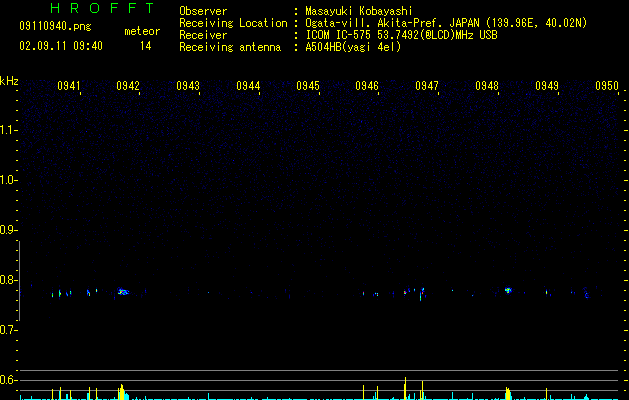Click the gray frequency range bar on left axis
The height and width of the screenshot is (400, 629).
19,281
